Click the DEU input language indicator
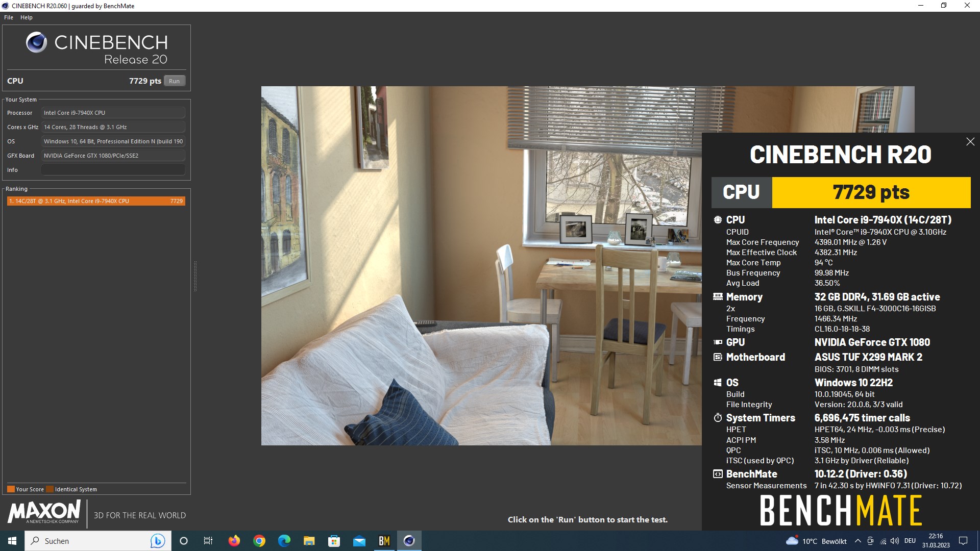The image size is (980, 551). coord(910,541)
